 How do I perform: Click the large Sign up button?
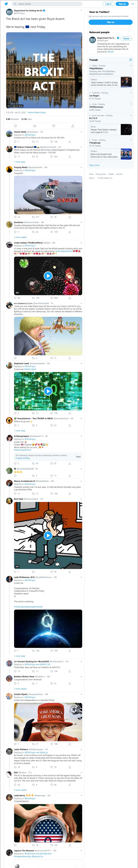pos(110,22)
